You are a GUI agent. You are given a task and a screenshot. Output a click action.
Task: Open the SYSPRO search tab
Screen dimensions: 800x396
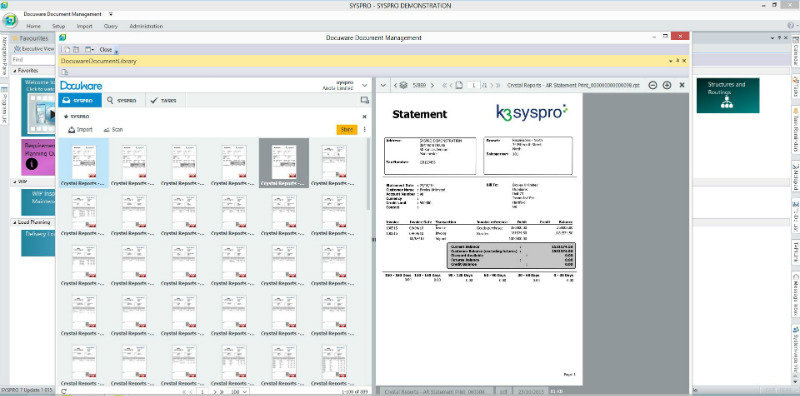pyautogui.click(x=123, y=101)
